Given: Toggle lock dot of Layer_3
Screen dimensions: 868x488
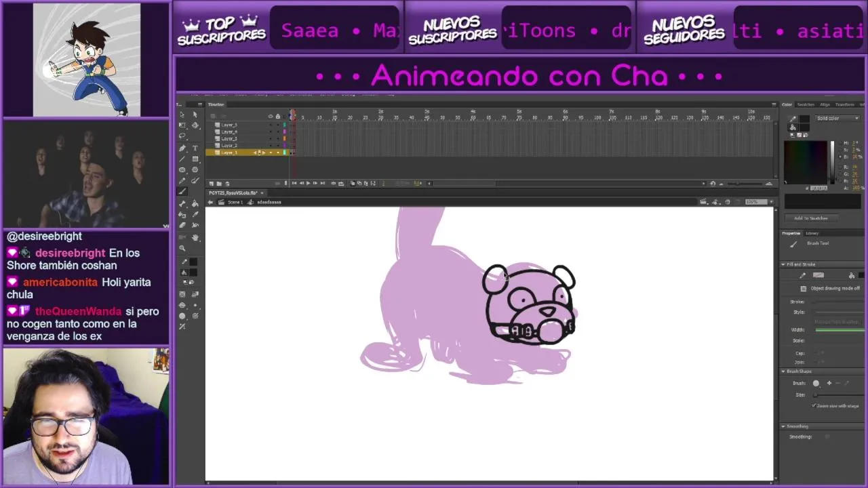Looking at the screenshot, I should tap(278, 138).
